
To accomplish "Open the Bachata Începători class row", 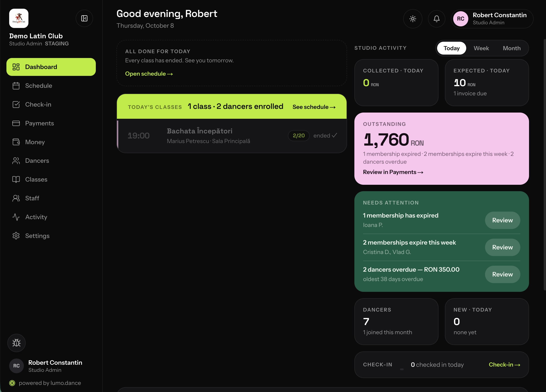I will click(232, 136).
